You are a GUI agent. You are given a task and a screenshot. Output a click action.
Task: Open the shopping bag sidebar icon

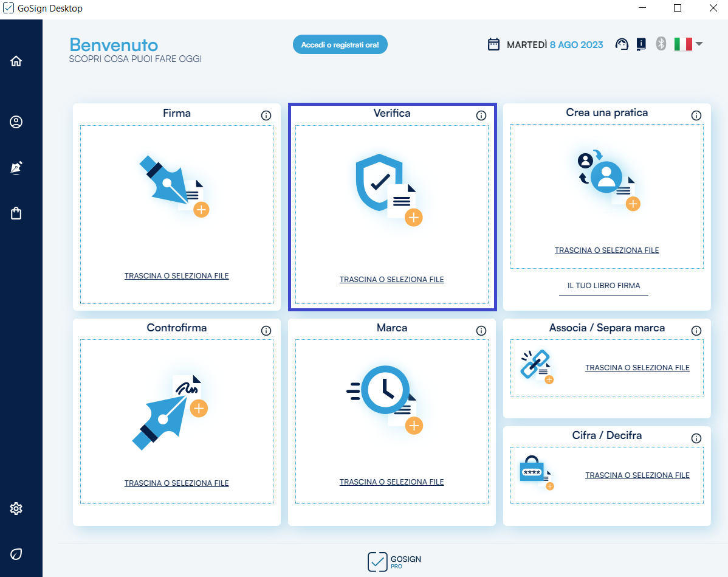click(16, 213)
